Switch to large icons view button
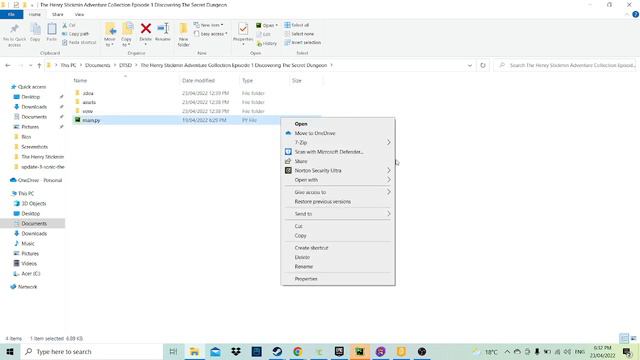 [633, 338]
